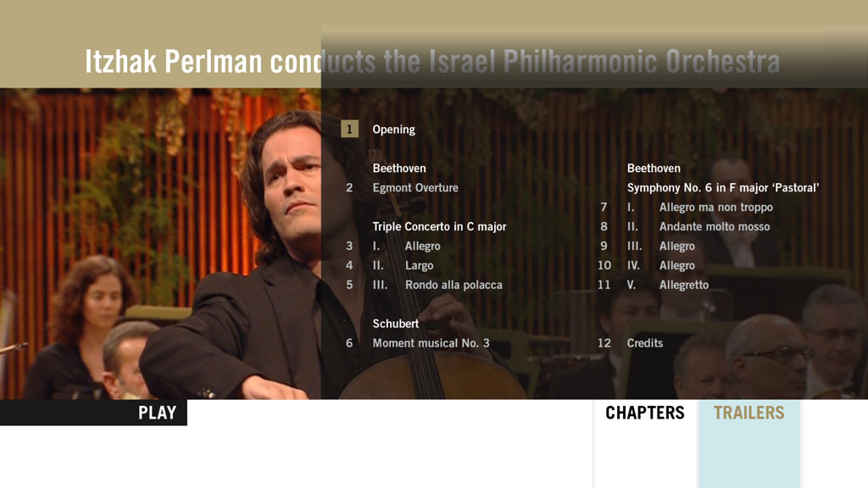
Task: Select chapter 10 Allegro of Pastoral
Action: coord(676,266)
